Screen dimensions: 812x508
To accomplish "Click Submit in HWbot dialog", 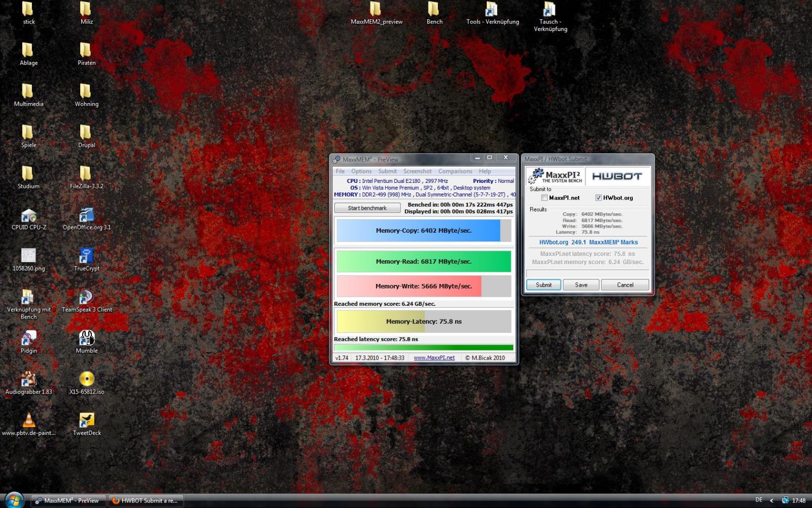I will [544, 285].
